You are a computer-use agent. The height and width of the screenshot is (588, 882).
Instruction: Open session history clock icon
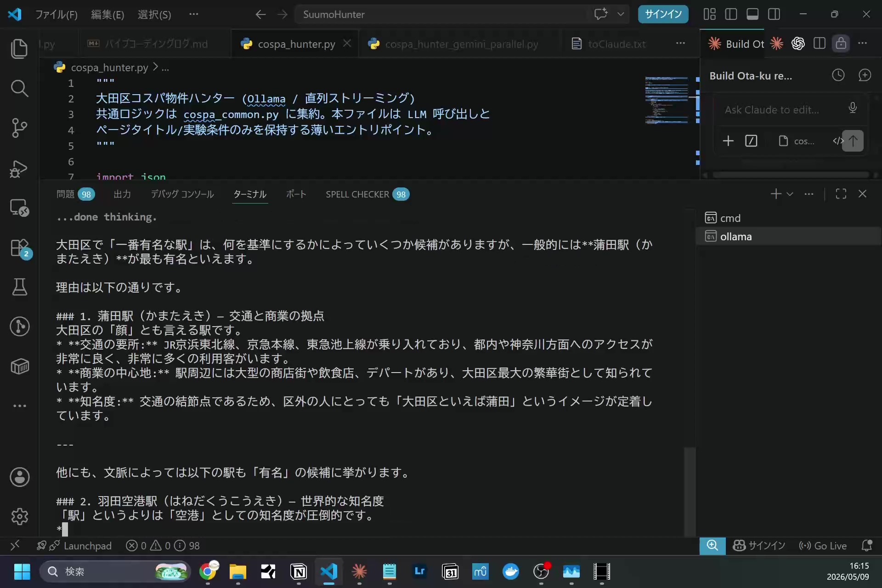pos(838,75)
